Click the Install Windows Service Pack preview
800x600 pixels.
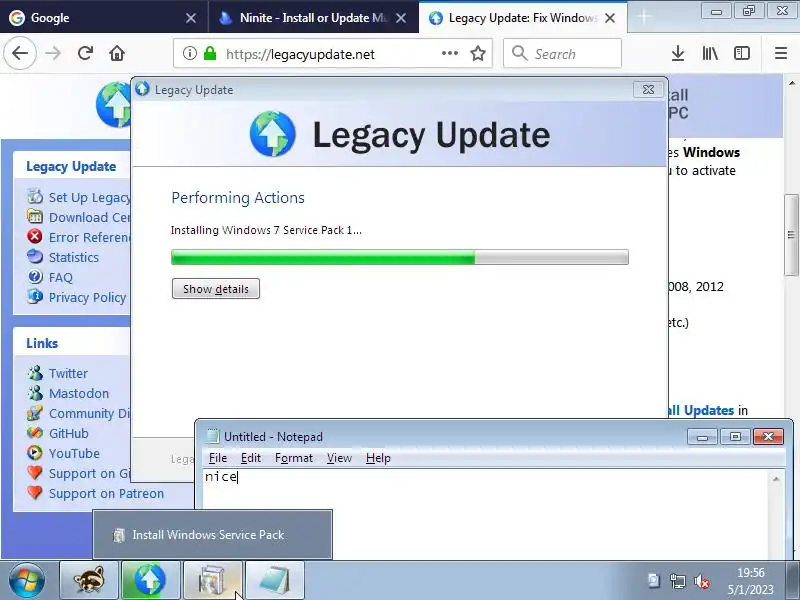[213, 535]
